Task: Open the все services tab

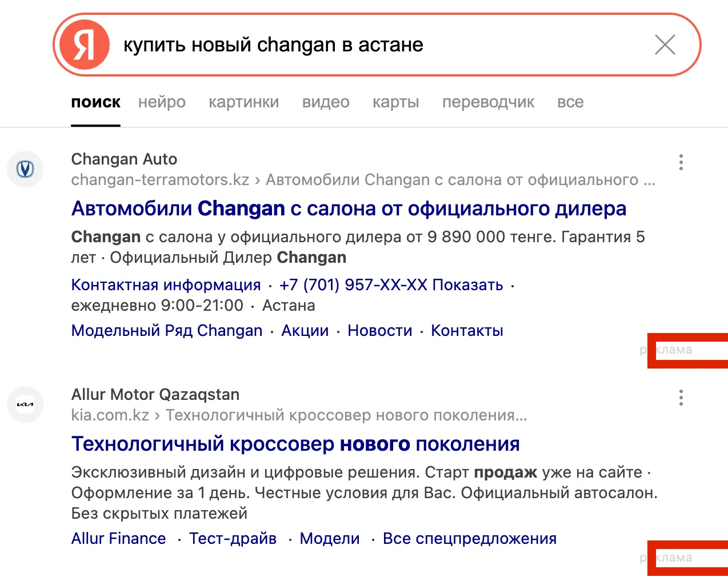Action: [x=570, y=102]
